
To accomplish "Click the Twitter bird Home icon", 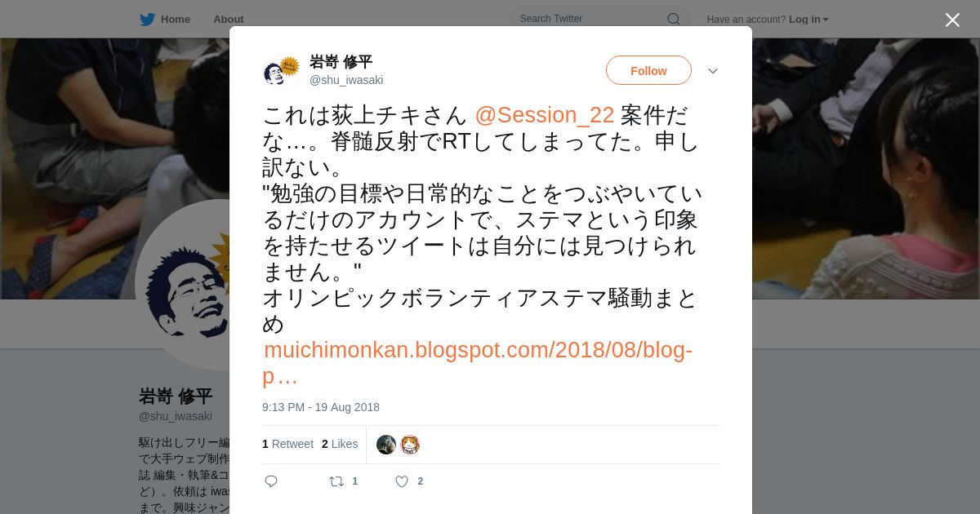I will [x=147, y=19].
